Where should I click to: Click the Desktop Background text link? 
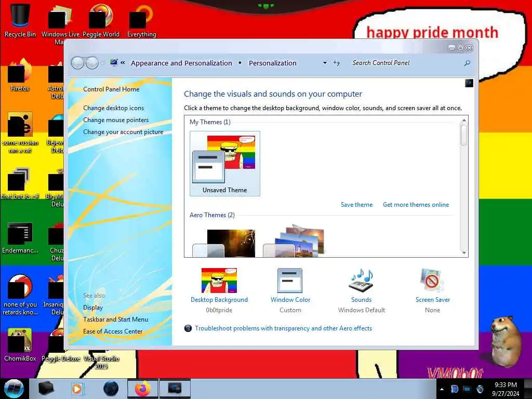click(x=219, y=300)
